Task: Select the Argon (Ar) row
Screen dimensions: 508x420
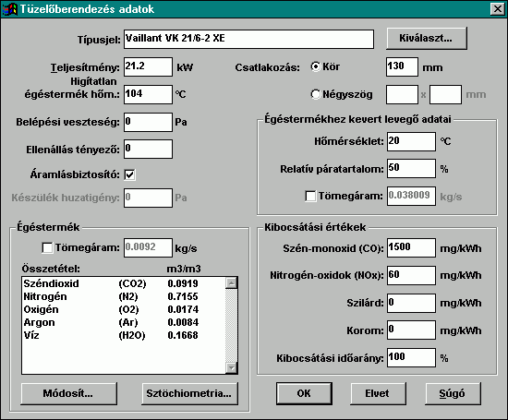Action: click(x=124, y=322)
